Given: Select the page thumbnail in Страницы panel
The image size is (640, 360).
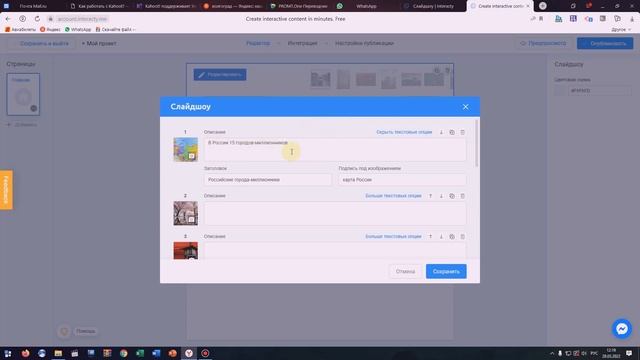Looking at the screenshot, I should point(23,94).
